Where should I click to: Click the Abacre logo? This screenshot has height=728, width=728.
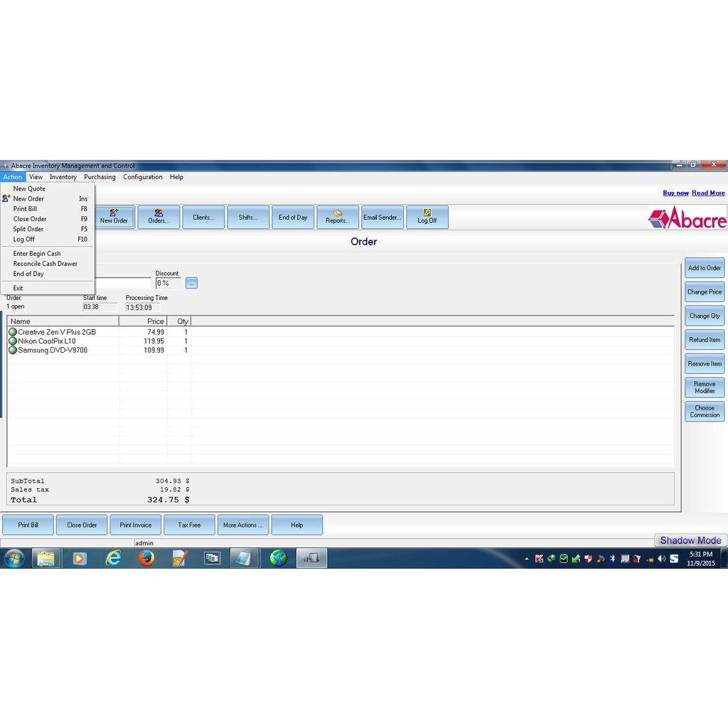[687, 218]
